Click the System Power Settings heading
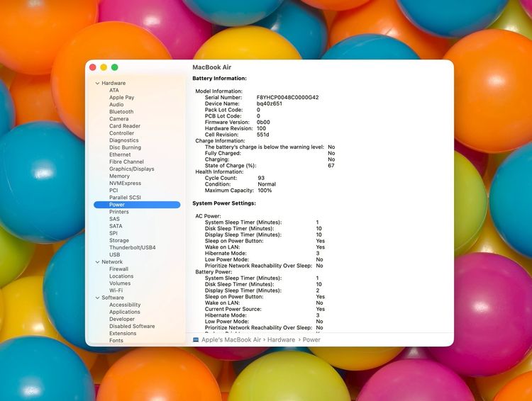Viewport: 532px width, 401px height. pyautogui.click(x=224, y=203)
